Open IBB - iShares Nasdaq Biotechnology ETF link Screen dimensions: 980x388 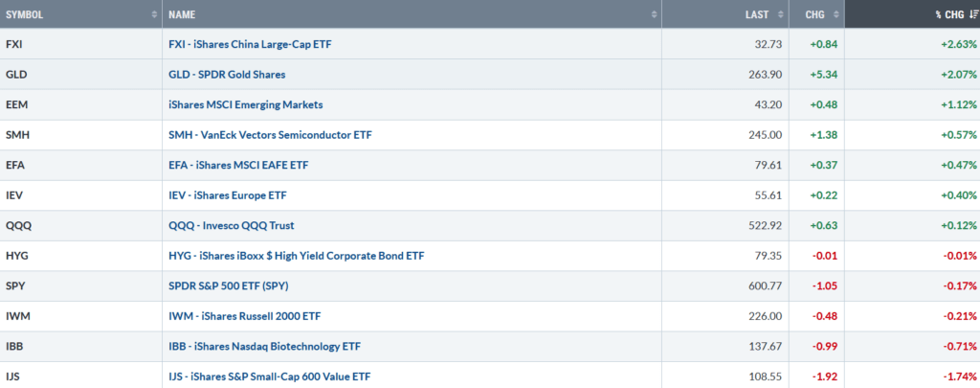pyautogui.click(x=264, y=347)
